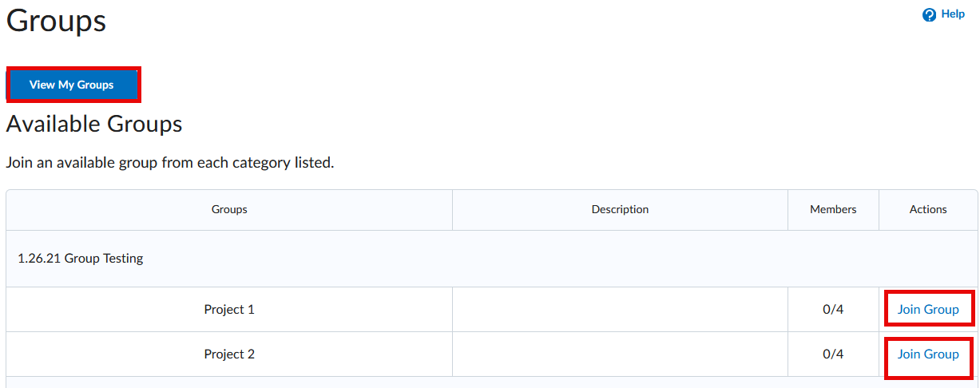Click the Groups column header
Viewport: 980px width, 388px height.
click(229, 210)
